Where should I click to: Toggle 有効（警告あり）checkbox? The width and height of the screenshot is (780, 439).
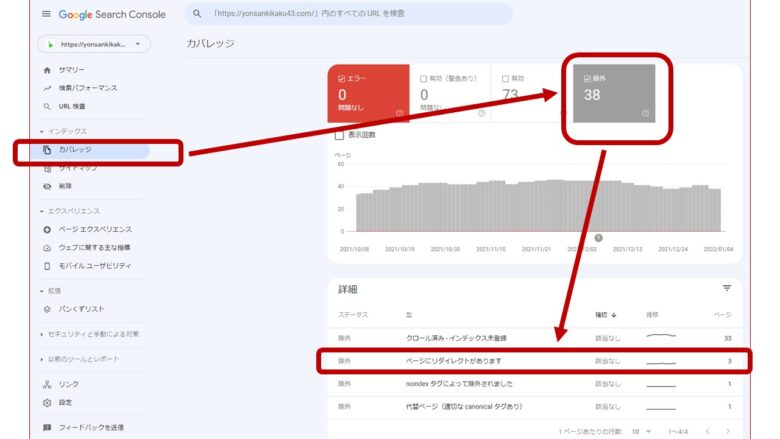pyautogui.click(x=423, y=79)
